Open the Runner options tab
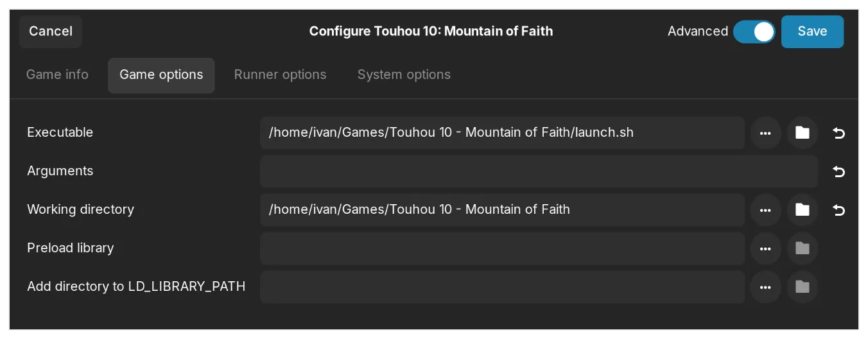Screen dimensions: 868x339 point(280,74)
